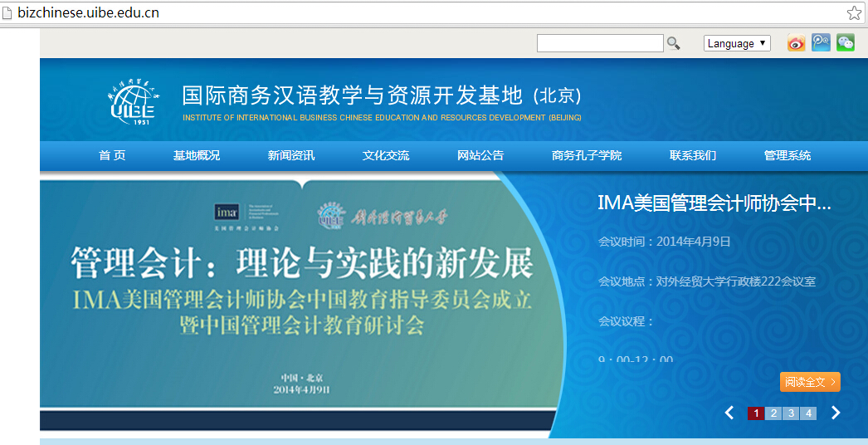Select slide number 2
Screen dimensions: 868x445
(x=774, y=413)
